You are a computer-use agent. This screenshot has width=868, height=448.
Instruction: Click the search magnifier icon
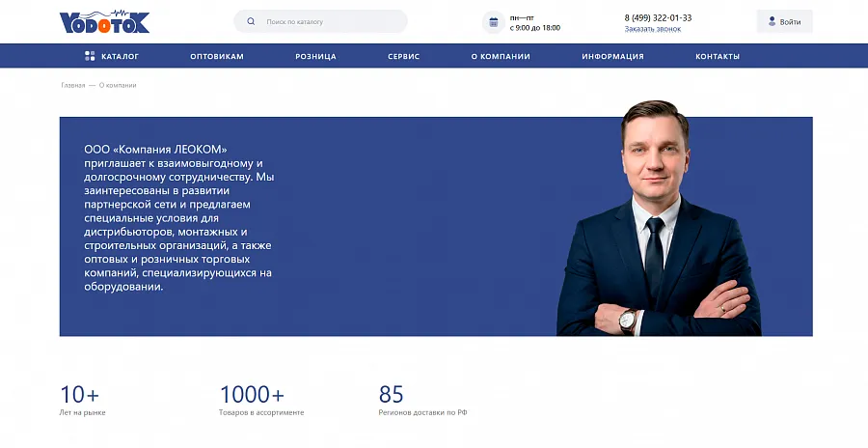pyautogui.click(x=251, y=21)
